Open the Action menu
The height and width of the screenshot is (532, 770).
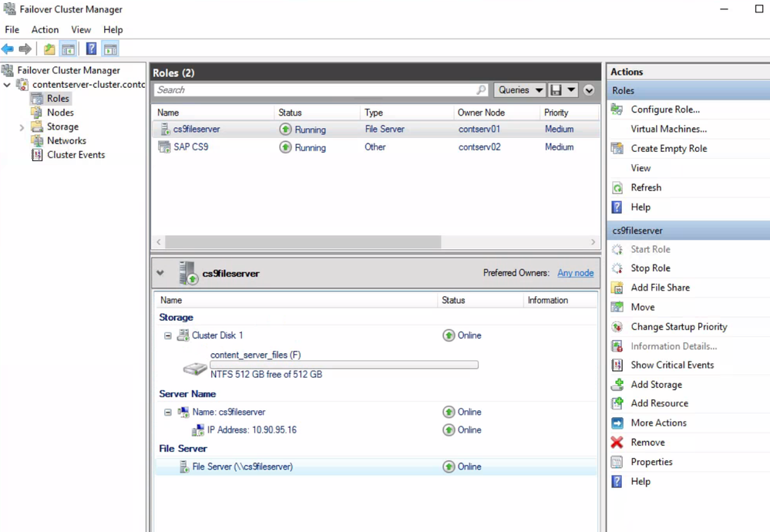45,29
